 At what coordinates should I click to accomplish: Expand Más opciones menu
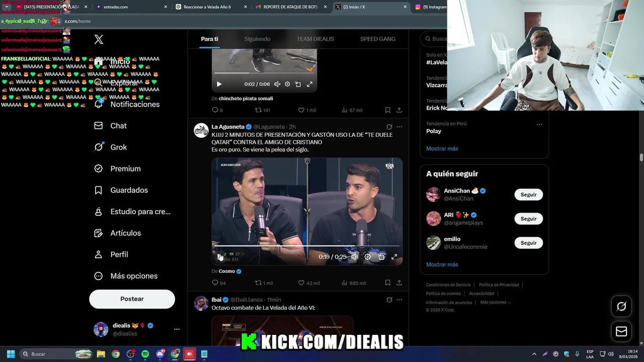pos(126,276)
